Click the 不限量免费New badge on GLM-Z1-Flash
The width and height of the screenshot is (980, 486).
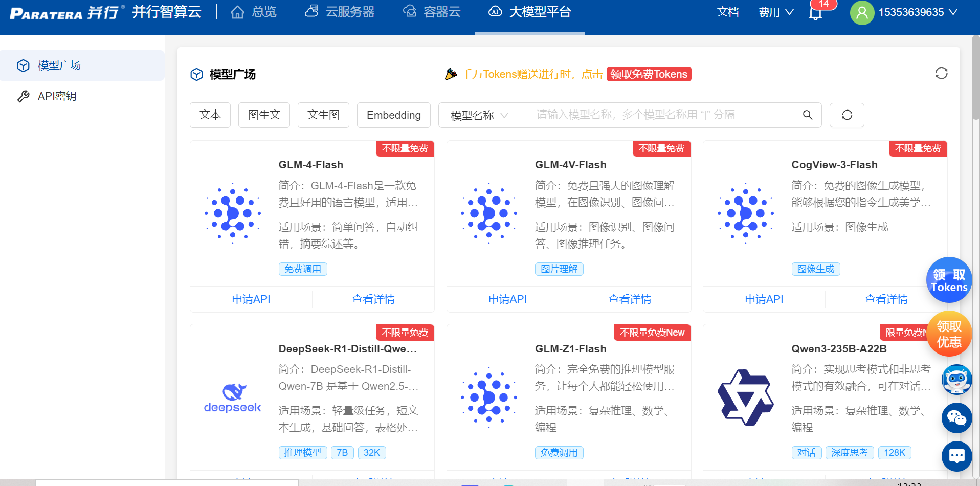[x=652, y=333]
